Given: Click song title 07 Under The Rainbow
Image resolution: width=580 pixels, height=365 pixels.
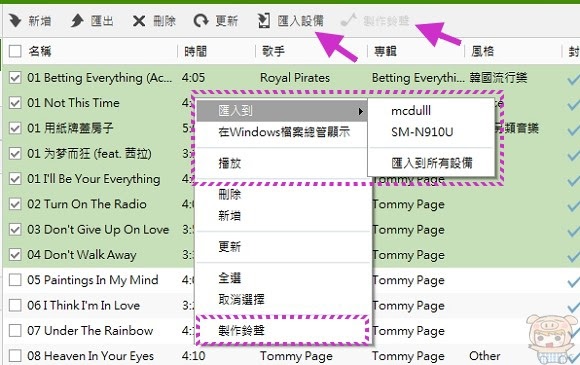Looking at the screenshot, I should coord(90,331).
